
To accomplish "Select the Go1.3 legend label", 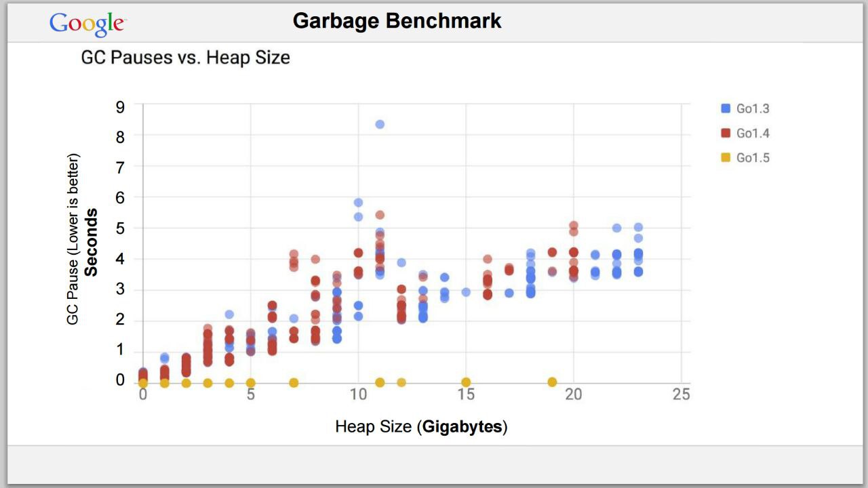I will pyautogui.click(x=753, y=108).
